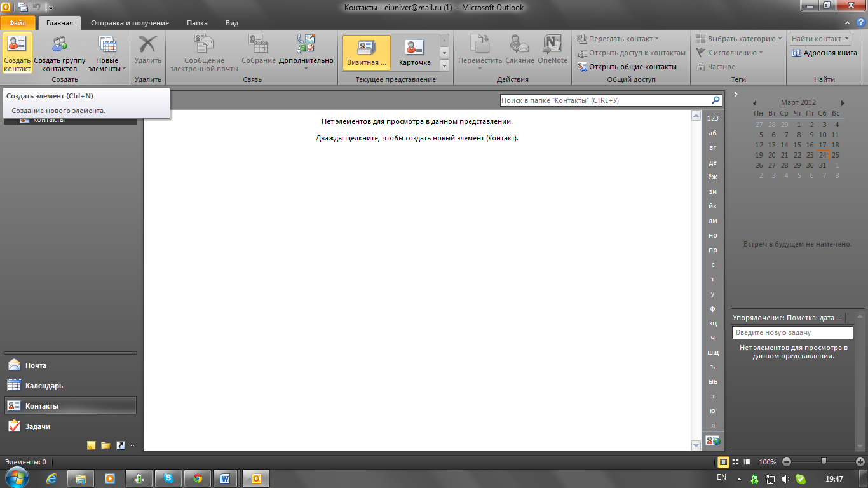Open the Адресная книга
The image size is (868, 488).
[x=824, y=53]
